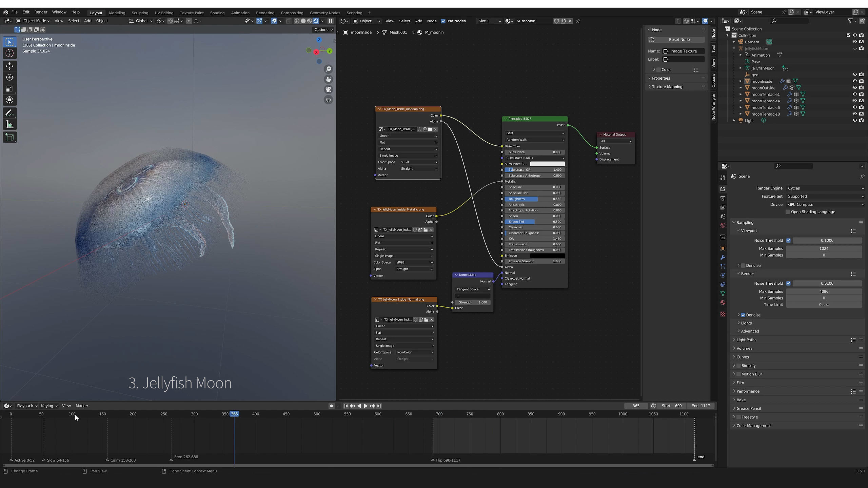This screenshot has height=488, width=868.
Task: Click the viewport pan hand icon
Action: (328, 79)
